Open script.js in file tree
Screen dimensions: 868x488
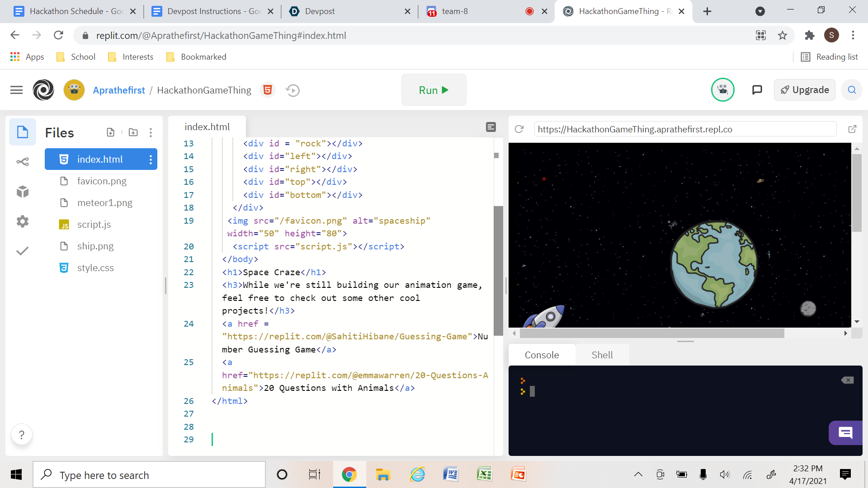pos(94,225)
